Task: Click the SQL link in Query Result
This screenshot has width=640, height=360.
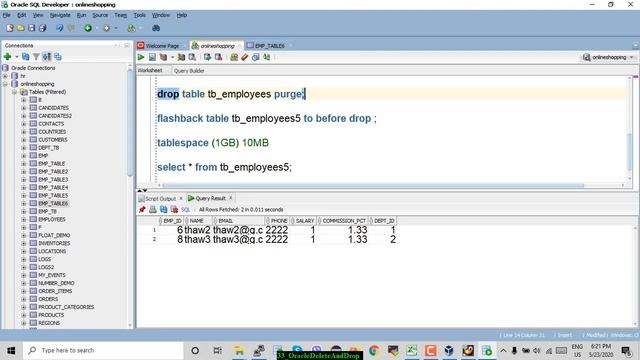Action: [x=185, y=209]
